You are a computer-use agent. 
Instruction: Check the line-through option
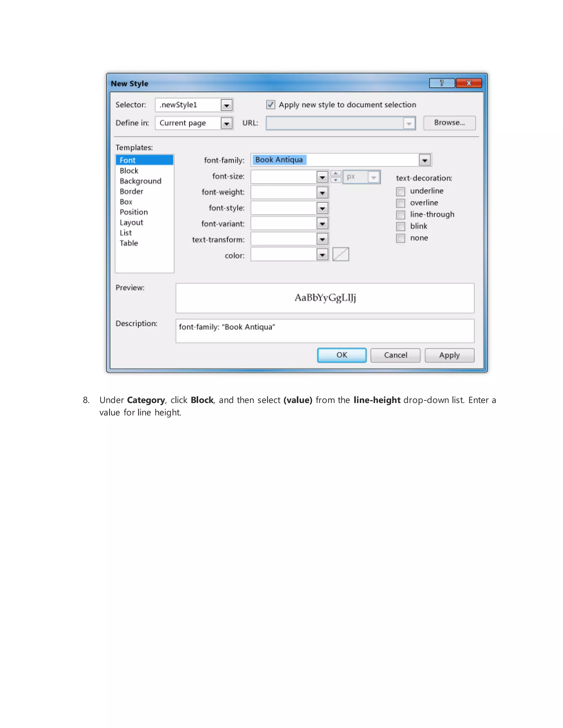pos(400,215)
